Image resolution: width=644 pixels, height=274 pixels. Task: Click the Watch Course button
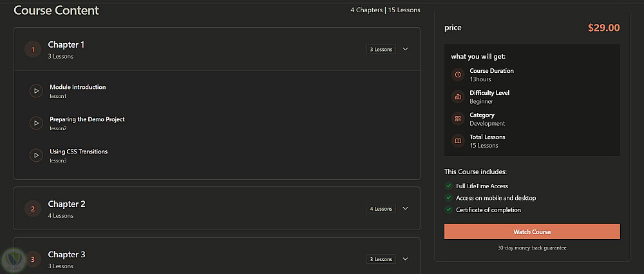532,231
